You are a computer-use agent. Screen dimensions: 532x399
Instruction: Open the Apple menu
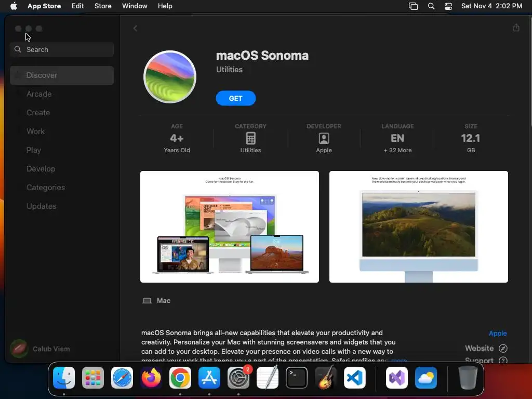14,6
